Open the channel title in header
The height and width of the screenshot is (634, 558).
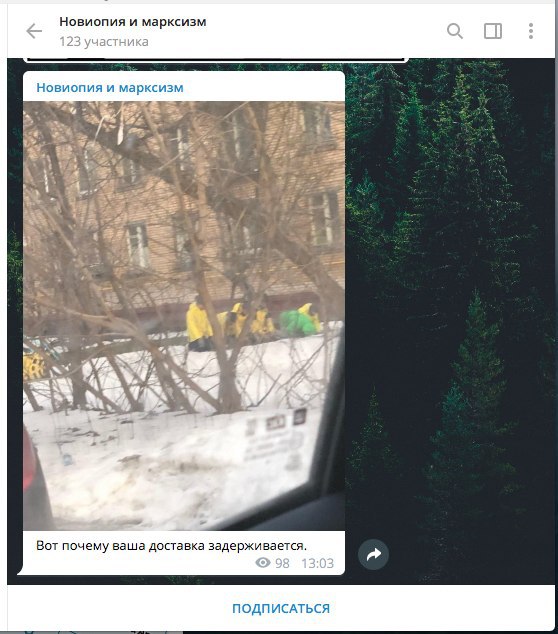(x=133, y=21)
